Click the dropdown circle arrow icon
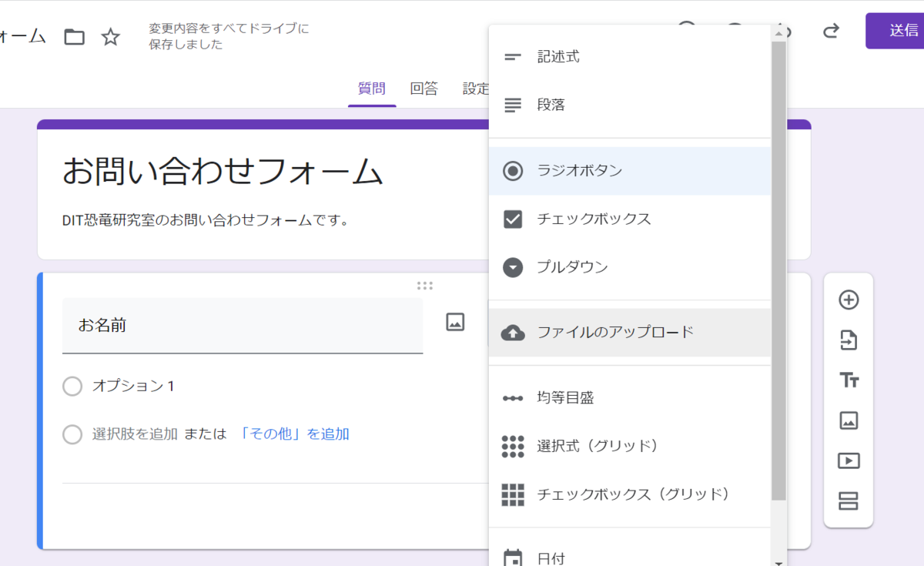 click(513, 268)
